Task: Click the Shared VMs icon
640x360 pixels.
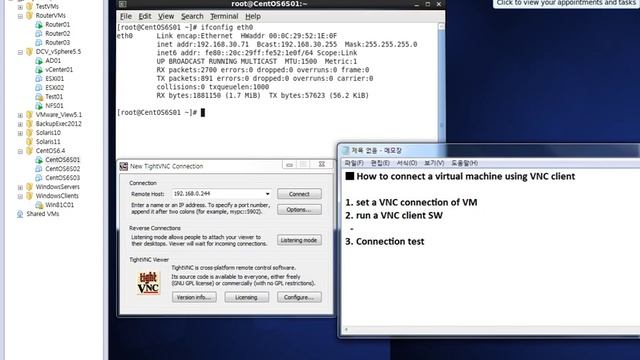Action: coord(20,214)
